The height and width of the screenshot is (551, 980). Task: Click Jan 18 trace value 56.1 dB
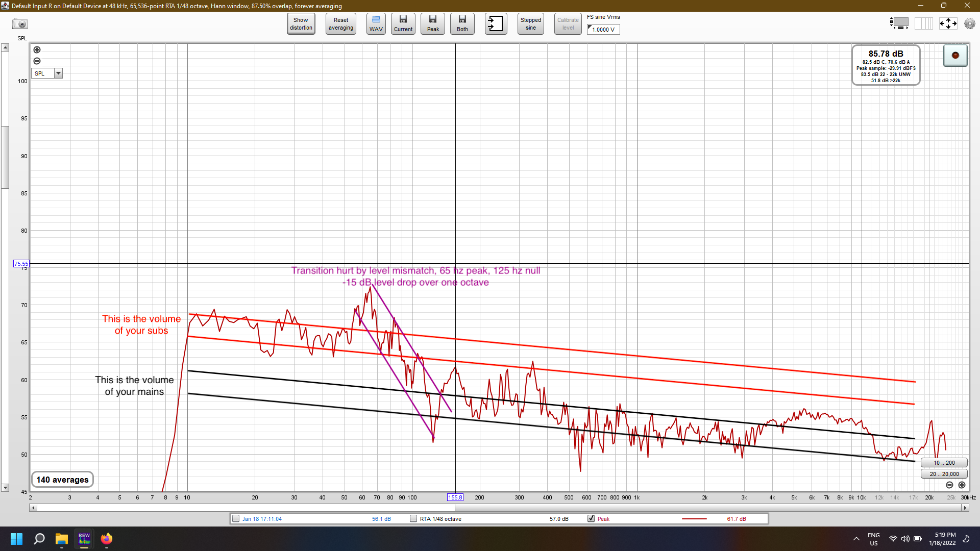381,519
